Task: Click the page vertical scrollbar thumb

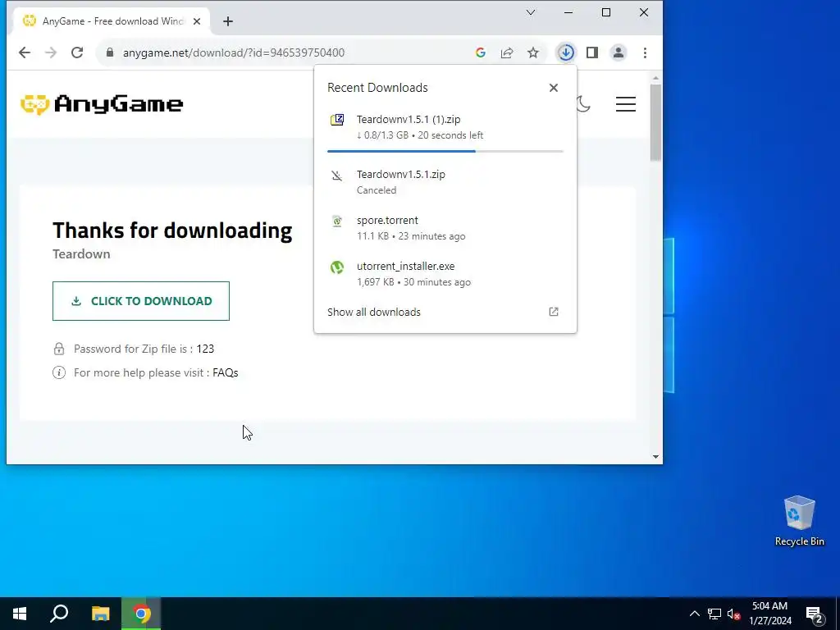Action: point(655,122)
